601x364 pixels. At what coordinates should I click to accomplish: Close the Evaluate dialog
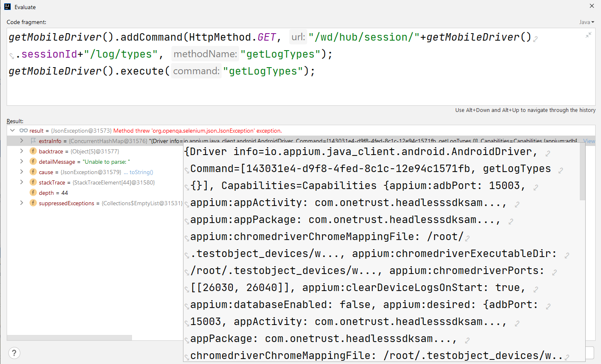coord(592,6)
